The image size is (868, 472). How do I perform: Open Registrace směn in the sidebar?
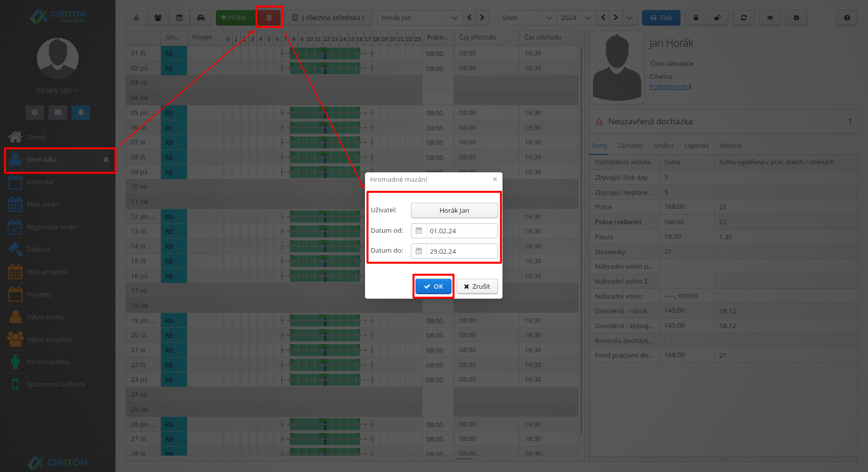pos(58,227)
